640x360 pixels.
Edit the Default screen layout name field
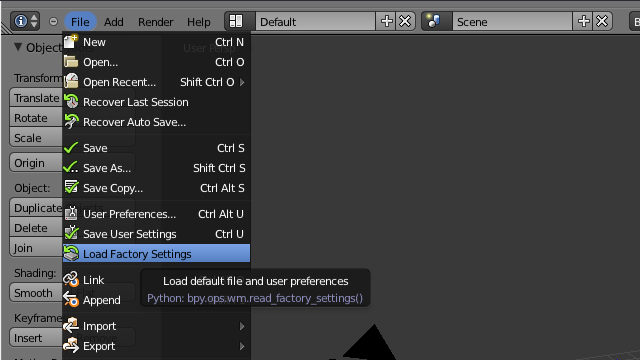(315, 22)
